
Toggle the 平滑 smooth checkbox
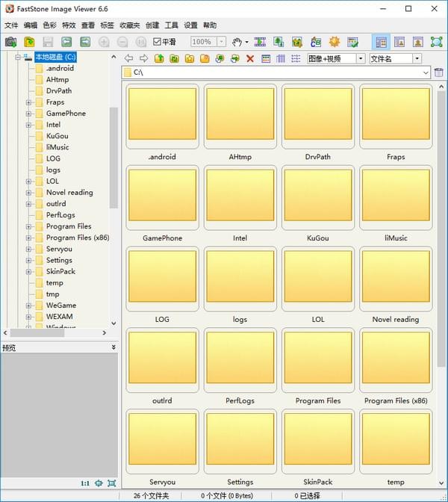158,42
